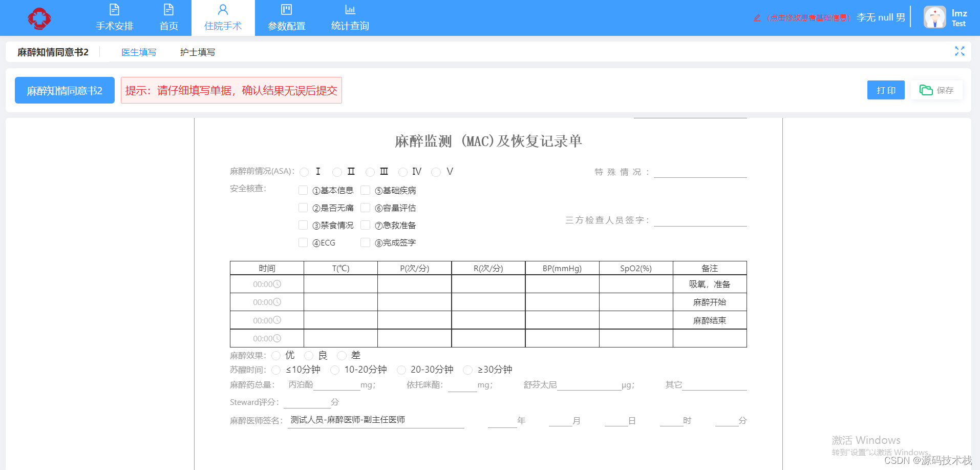Select ASA grade Ⅱ radio button
Viewport: 980px width, 470px height.
coord(337,172)
